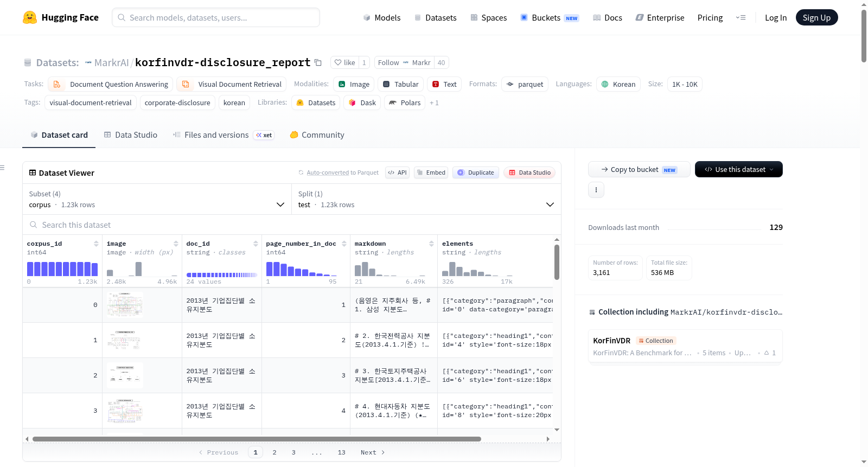This screenshot has width=868, height=467.
Task: Select the Dataset card tab
Action: tap(59, 135)
